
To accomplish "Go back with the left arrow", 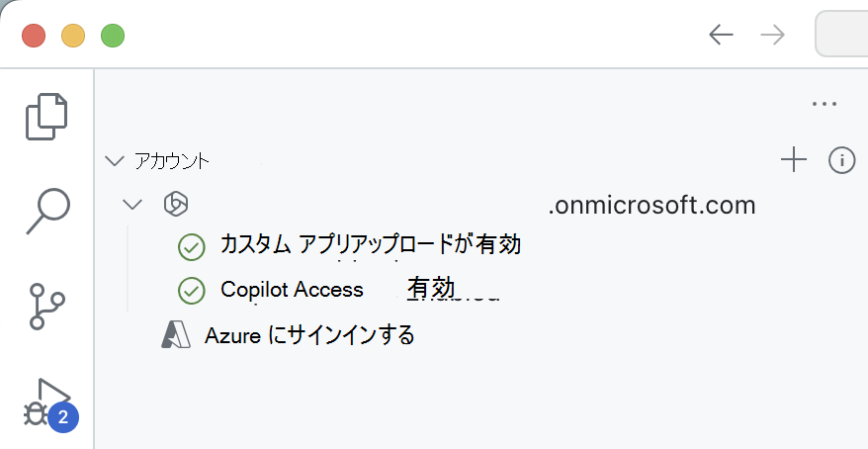I will click(x=721, y=36).
